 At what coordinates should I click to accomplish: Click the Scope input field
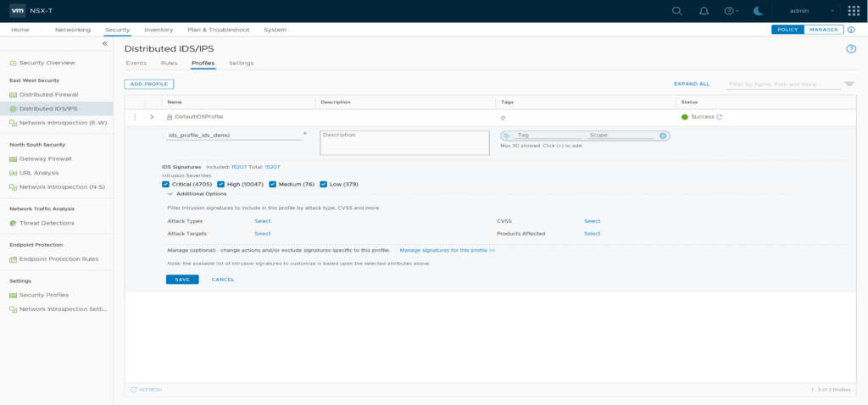[620, 135]
